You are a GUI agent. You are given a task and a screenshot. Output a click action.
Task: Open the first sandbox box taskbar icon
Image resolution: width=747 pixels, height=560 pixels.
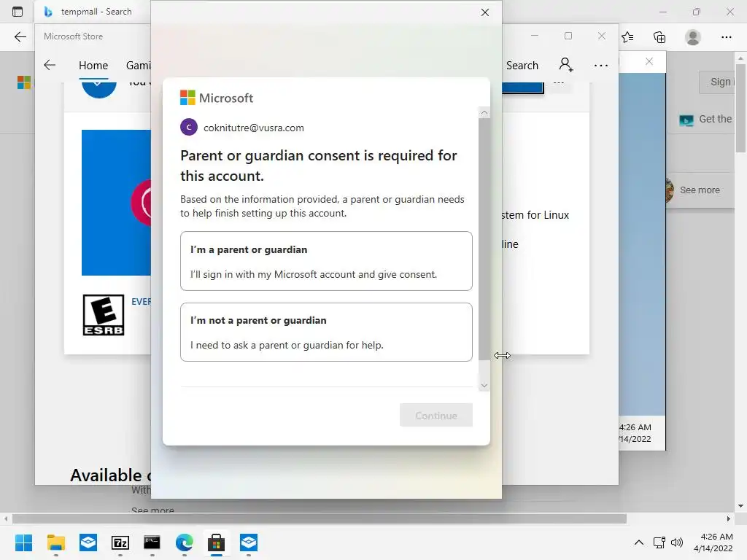(88, 542)
